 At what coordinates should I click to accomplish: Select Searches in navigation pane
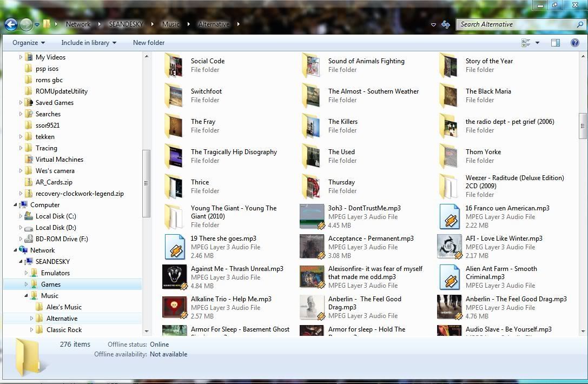point(48,114)
